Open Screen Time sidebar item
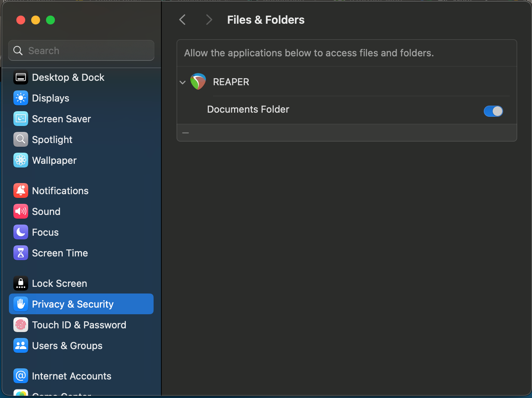 pos(60,253)
